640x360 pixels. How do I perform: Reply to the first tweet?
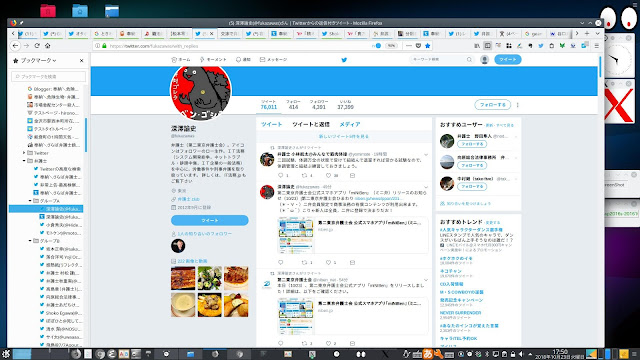(280, 176)
